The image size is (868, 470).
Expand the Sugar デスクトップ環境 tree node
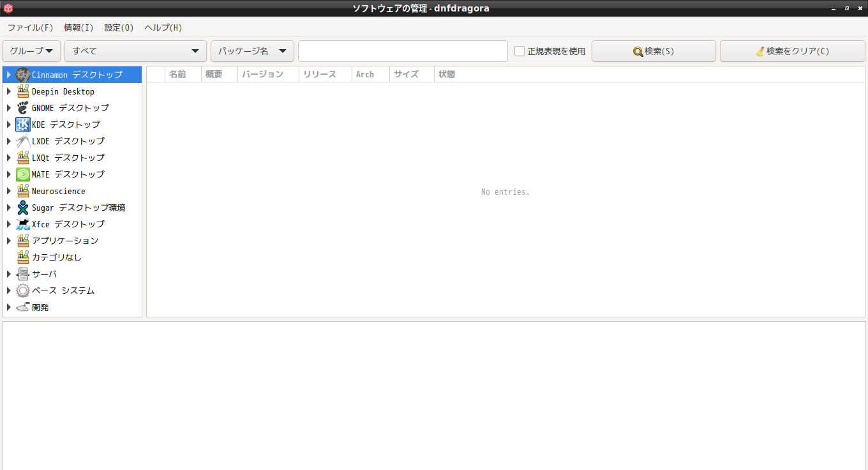(x=9, y=208)
